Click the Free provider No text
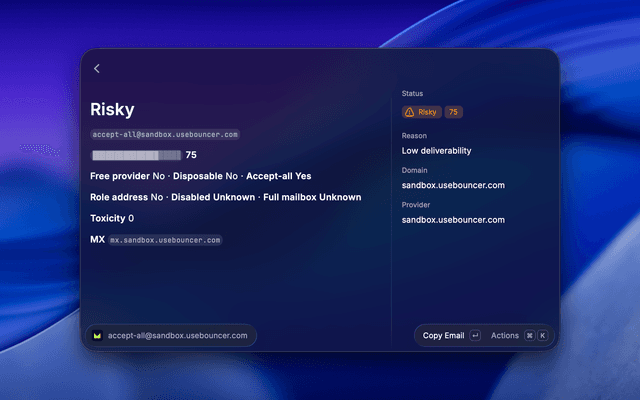Viewport: 640px width, 400px height. click(127, 176)
